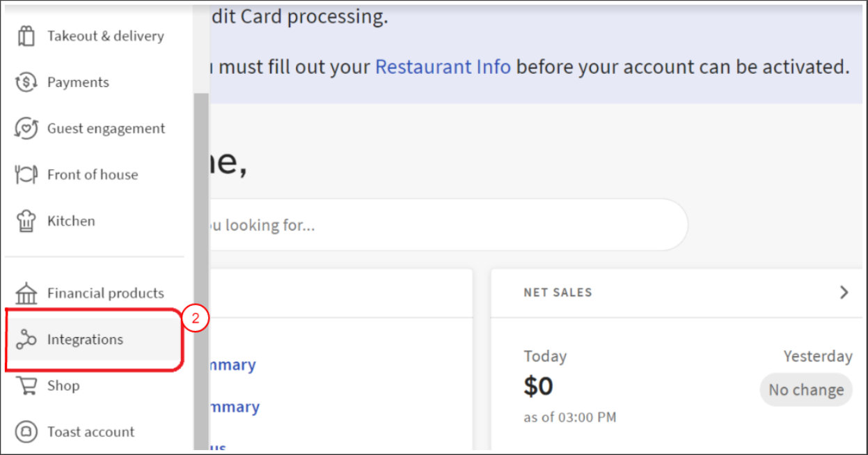The image size is (868, 455).
Task: Click the Shop cart icon
Action: (26, 386)
